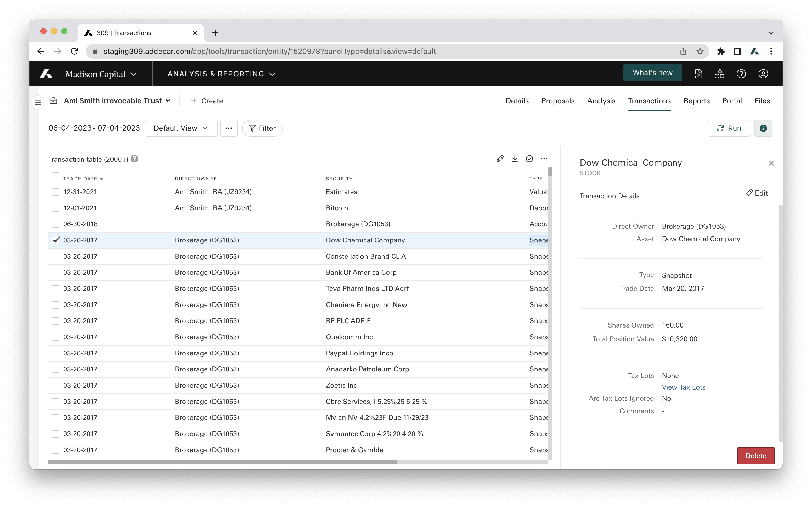812x508 pixels.
Task: Download the transaction table
Action: pyautogui.click(x=515, y=159)
